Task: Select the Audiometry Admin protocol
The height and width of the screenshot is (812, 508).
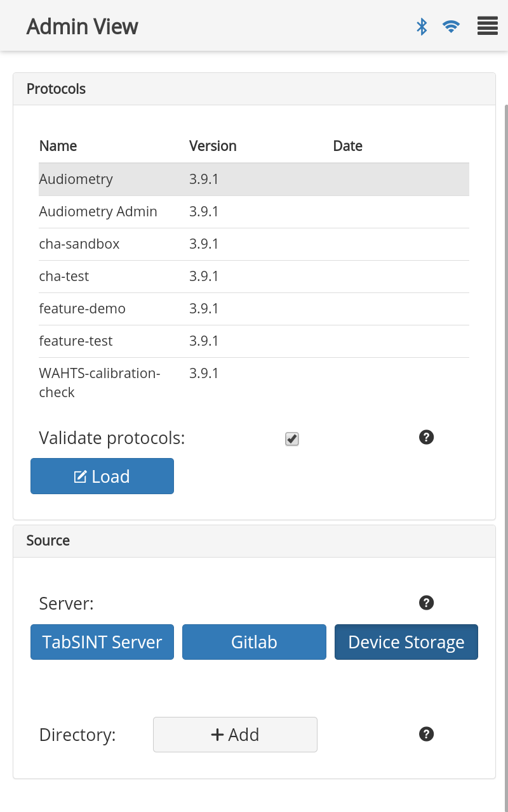Action: click(253, 212)
